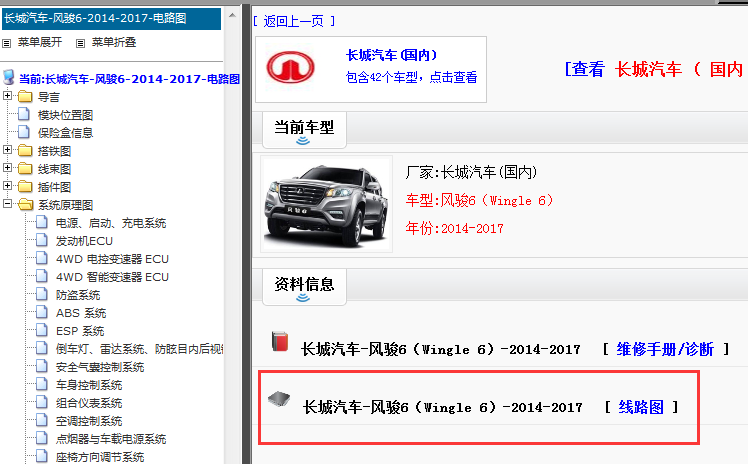
Task: Click the 年份:2014-2017 text
Action: pos(455,228)
